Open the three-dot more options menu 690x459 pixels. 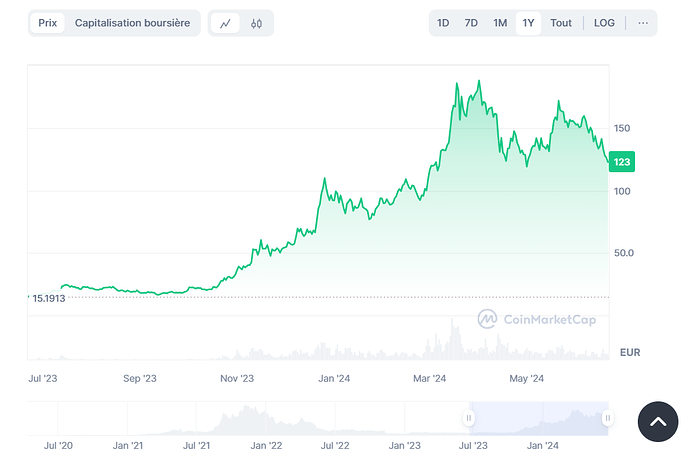tap(643, 23)
